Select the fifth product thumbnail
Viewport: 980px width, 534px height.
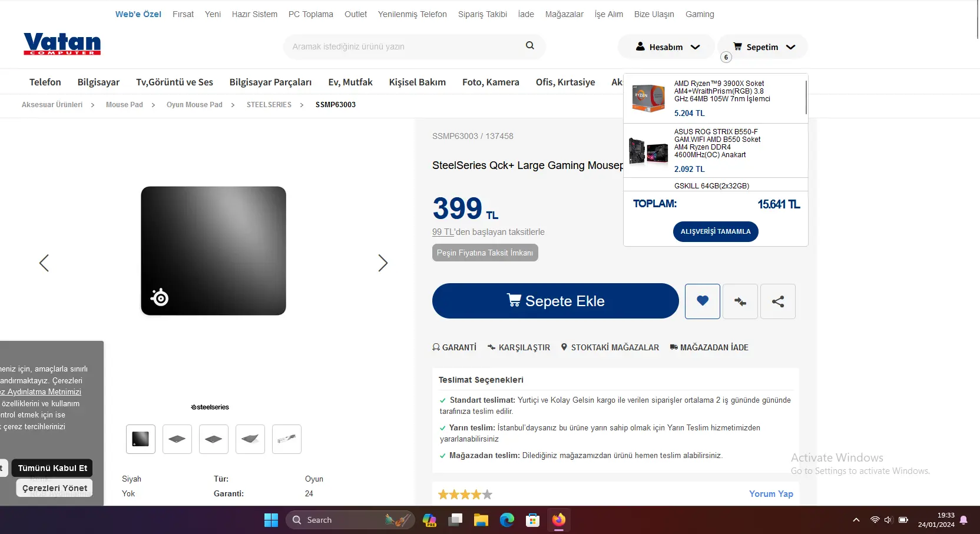[x=287, y=439]
